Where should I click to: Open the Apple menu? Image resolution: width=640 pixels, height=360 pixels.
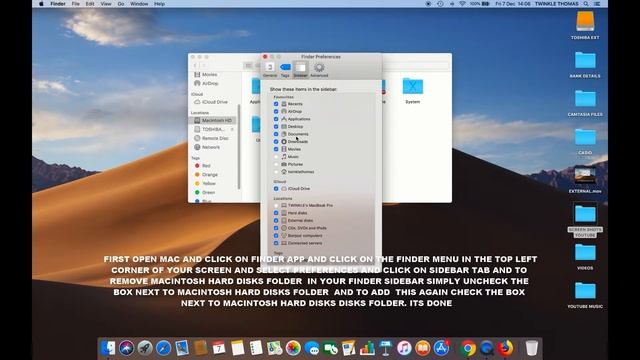(41, 4)
